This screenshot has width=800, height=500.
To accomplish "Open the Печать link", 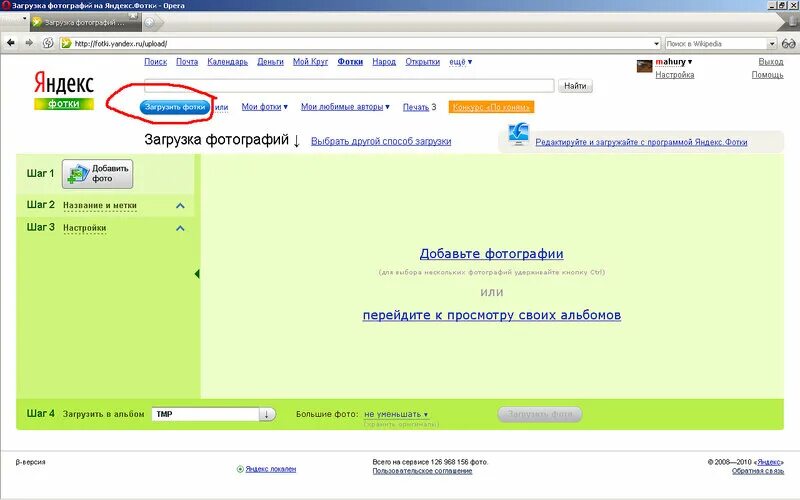I will coord(416,107).
